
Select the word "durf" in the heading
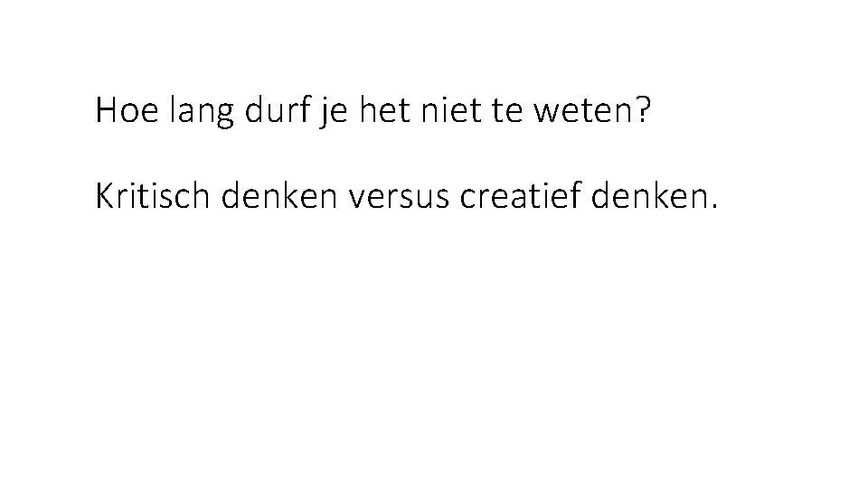(x=277, y=109)
